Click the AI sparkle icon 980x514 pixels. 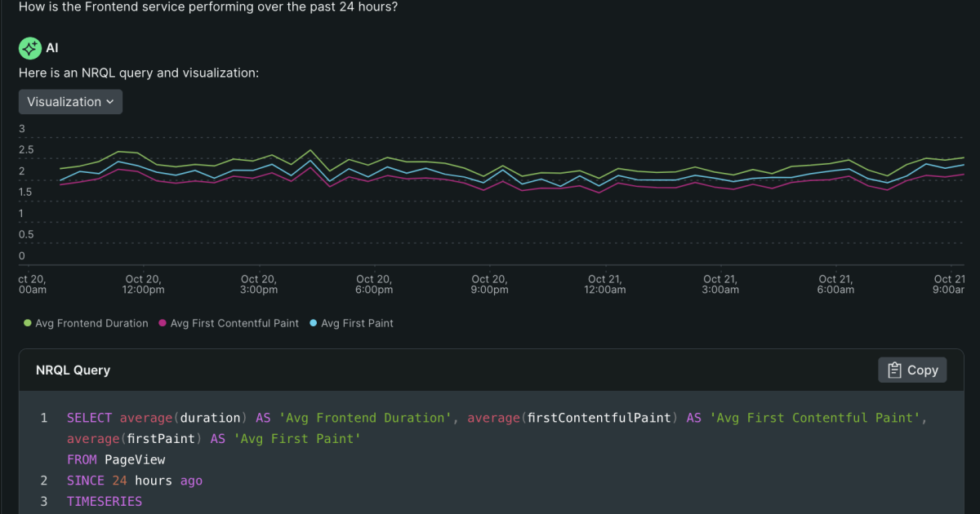29,47
